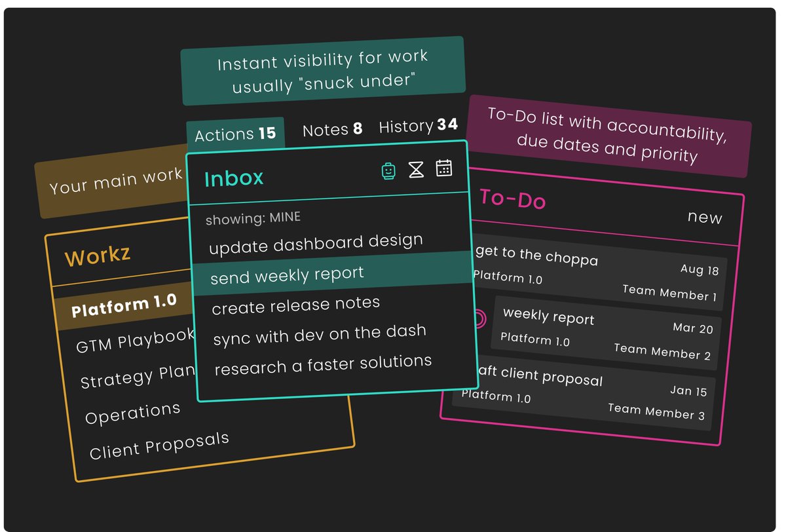Select Platform 1.0 in Workz list

(x=124, y=305)
